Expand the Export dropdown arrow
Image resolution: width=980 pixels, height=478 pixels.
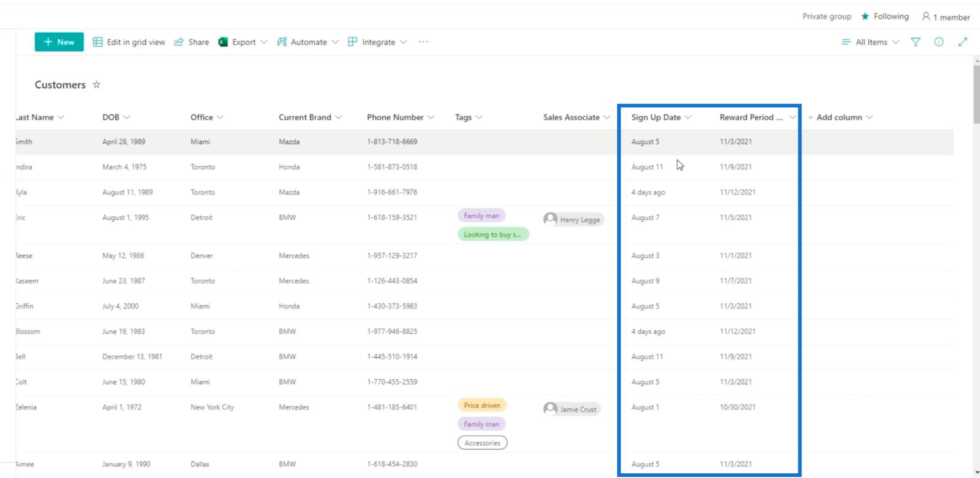pos(264,42)
